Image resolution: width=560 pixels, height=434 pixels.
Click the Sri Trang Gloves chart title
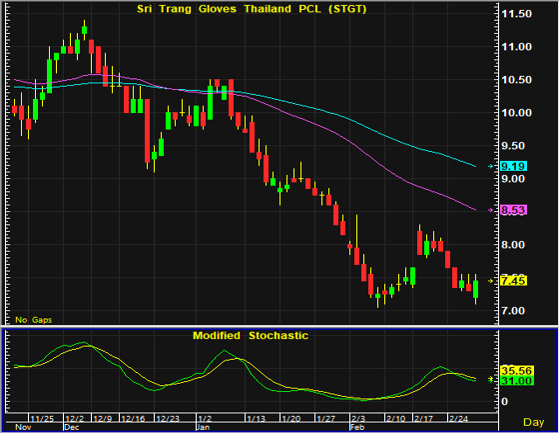click(252, 9)
